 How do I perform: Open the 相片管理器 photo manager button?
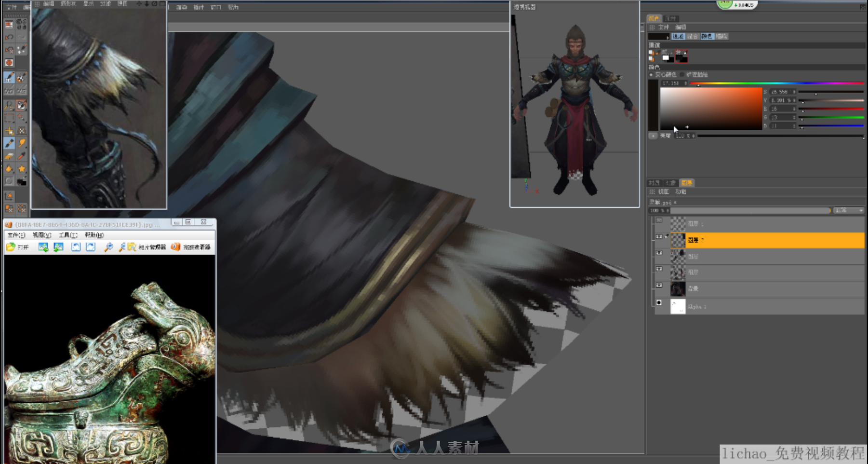point(147,247)
